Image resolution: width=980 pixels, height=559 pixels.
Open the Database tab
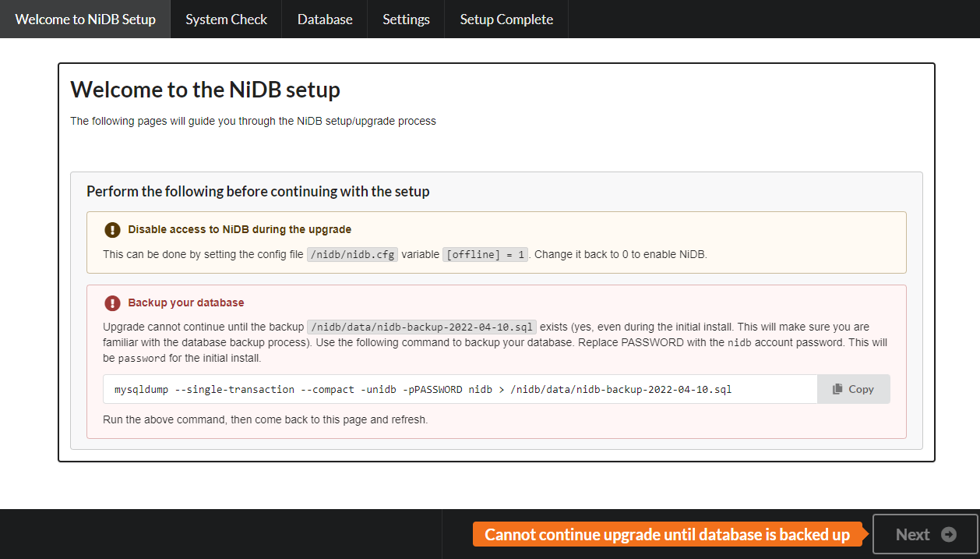[x=324, y=19]
